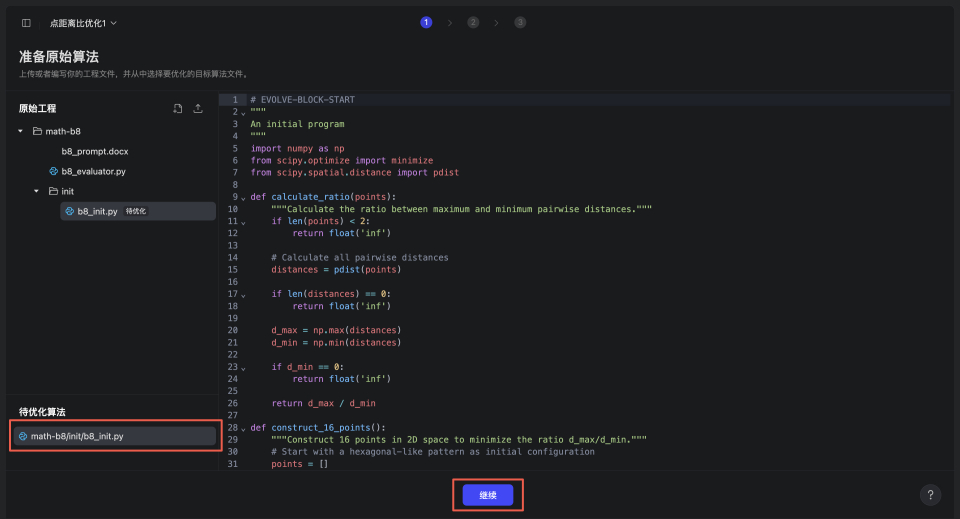Select step 1 in progress indicator
The width and height of the screenshot is (960, 519).
tap(426, 22)
